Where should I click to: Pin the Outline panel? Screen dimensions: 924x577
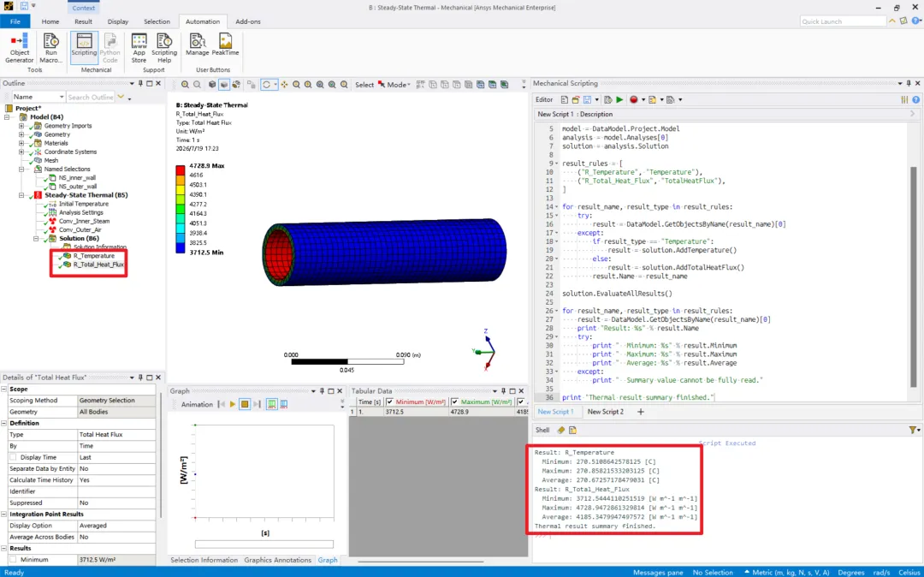click(x=140, y=84)
